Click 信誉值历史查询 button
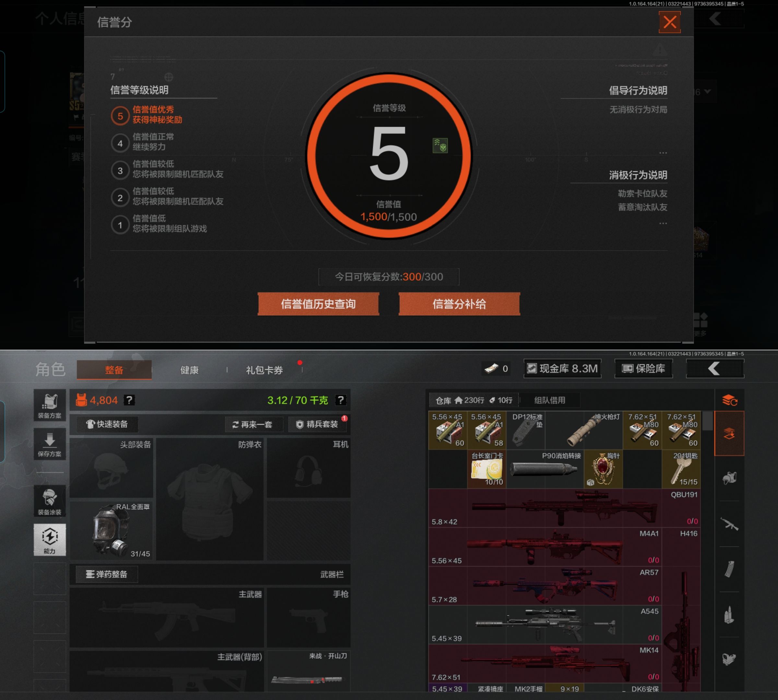778x700 pixels. tap(318, 304)
